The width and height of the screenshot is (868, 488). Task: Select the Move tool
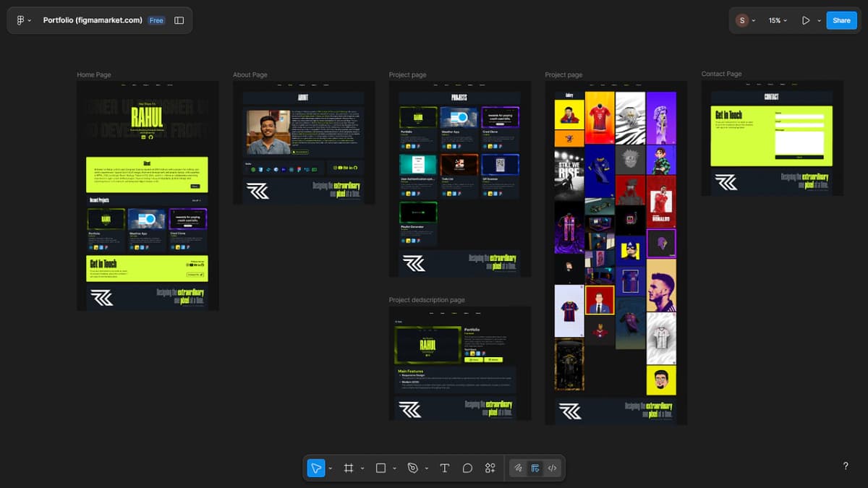pyautogui.click(x=316, y=468)
